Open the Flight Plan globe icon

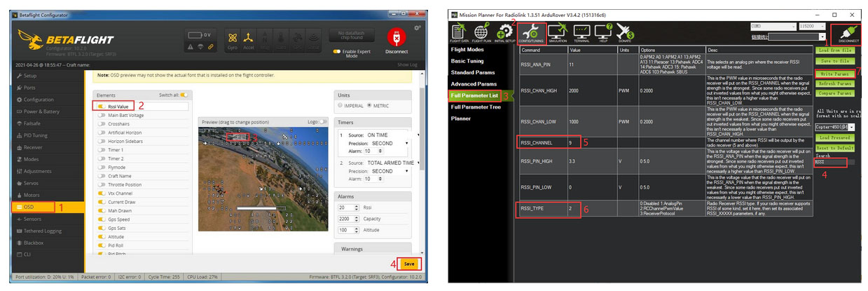click(481, 32)
